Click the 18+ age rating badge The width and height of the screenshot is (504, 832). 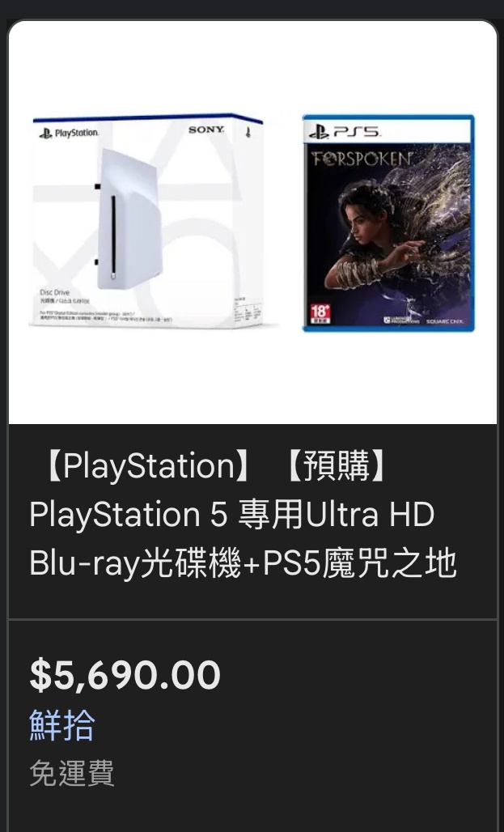coord(320,313)
